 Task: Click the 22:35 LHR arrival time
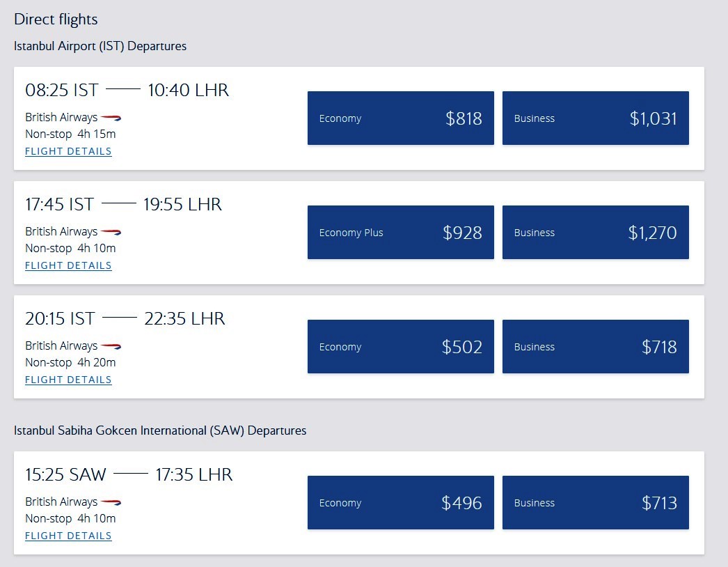pos(185,319)
